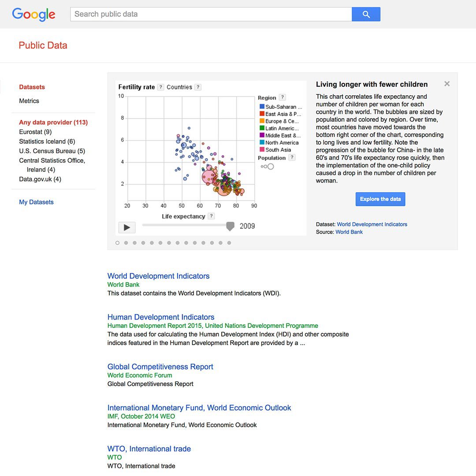Viewport: 476px width, 476px height.
Task: Focus the Search public data field
Action: tap(211, 14)
